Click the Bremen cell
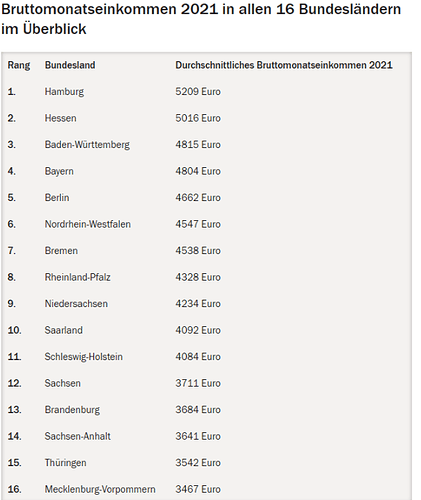This screenshot has width=421, height=500. (61, 251)
